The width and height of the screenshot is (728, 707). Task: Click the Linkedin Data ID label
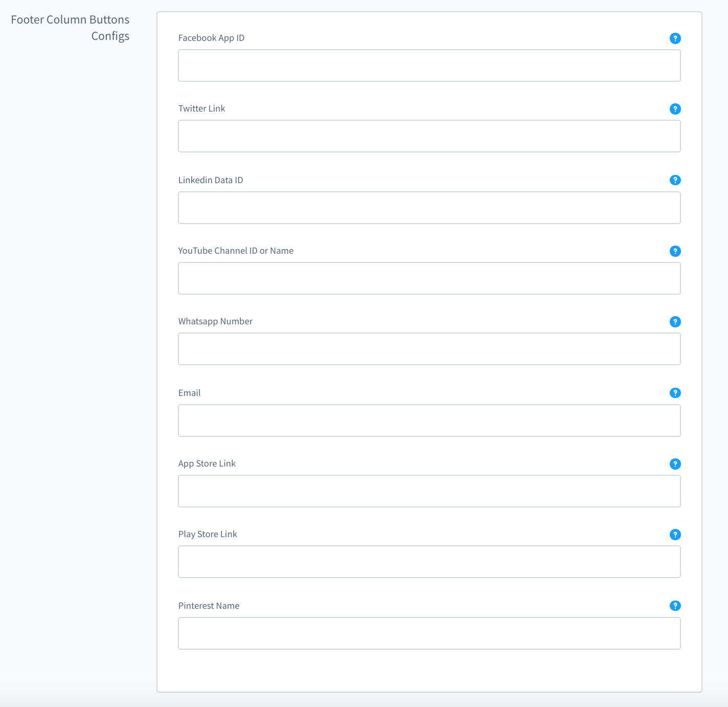[211, 180]
